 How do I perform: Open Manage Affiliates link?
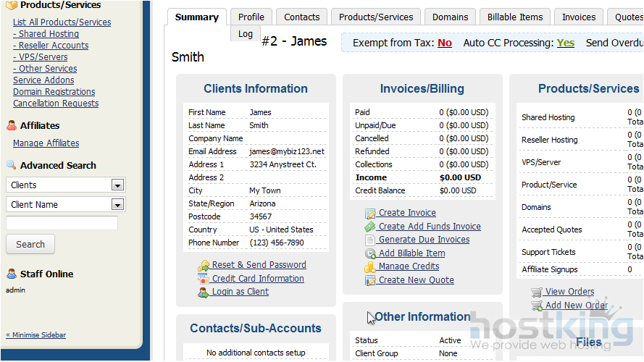46,143
